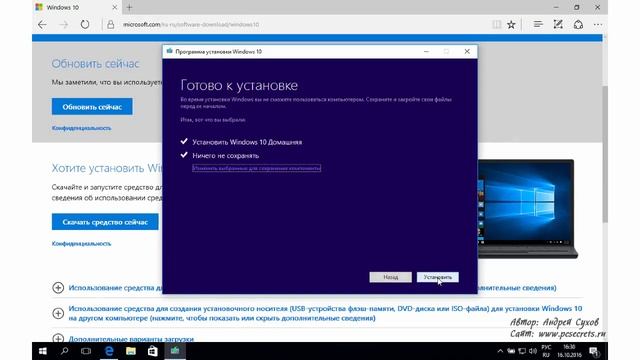The image size is (640, 360).
Task: Click Назад button in setup dialog
Action: tap(391, 277)
